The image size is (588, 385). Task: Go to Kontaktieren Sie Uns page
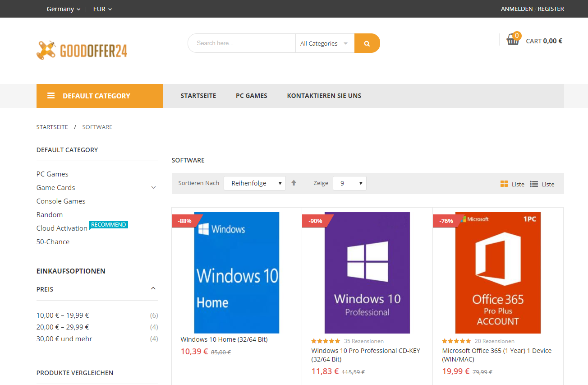coord(324,96)
